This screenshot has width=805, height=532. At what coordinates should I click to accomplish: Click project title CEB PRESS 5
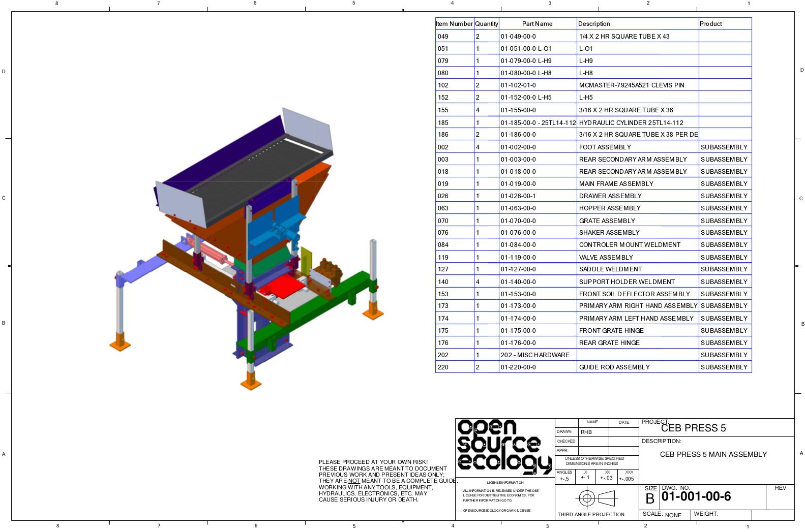coord(693,428)
